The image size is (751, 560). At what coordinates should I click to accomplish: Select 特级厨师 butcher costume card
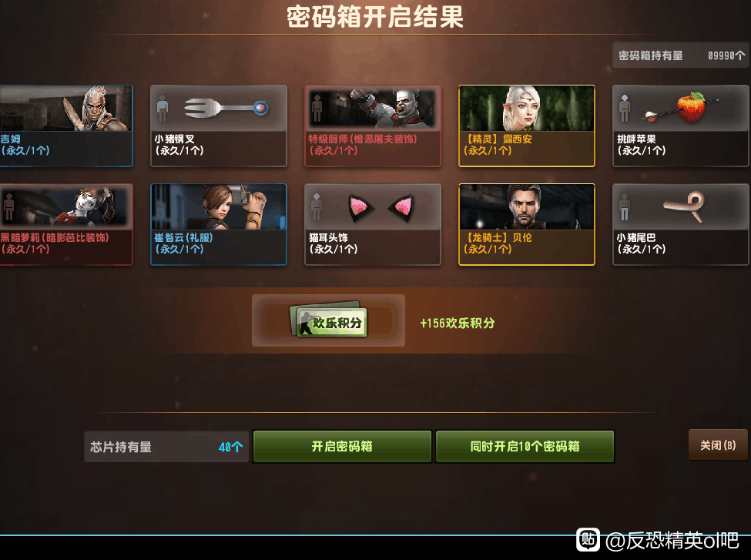[x=373, y=126]
